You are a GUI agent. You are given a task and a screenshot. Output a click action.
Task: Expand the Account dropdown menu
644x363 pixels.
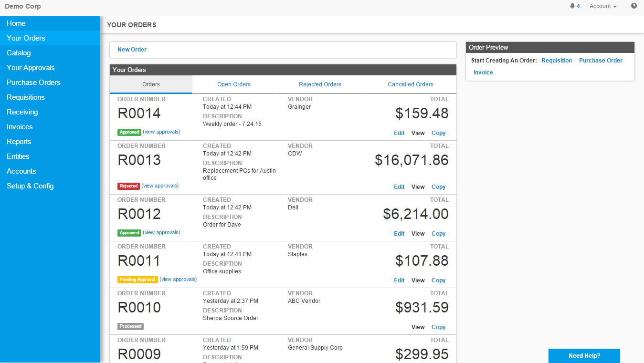(x=603, y=6)
